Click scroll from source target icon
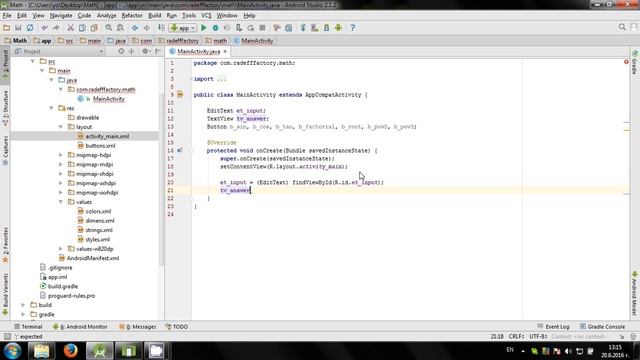 (121, 51)
